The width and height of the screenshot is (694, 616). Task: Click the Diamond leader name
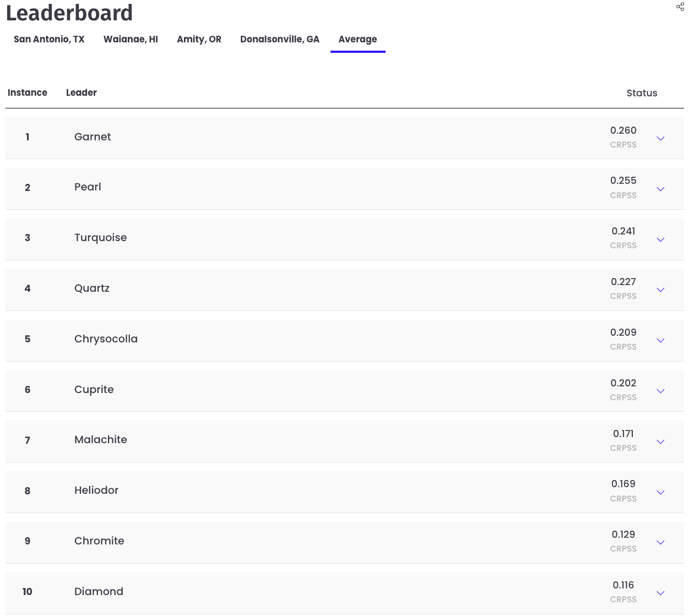(x=99, y=591)
